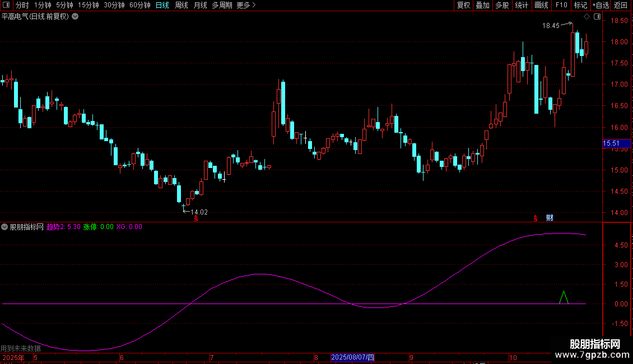Open the 画线 drawing tools

coord(541,5)
